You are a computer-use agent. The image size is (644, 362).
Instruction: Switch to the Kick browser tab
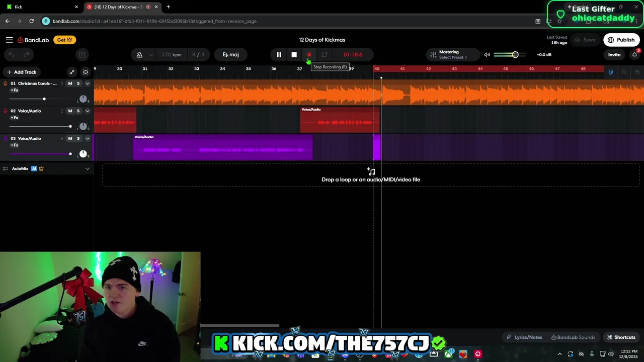pos(41,7)
